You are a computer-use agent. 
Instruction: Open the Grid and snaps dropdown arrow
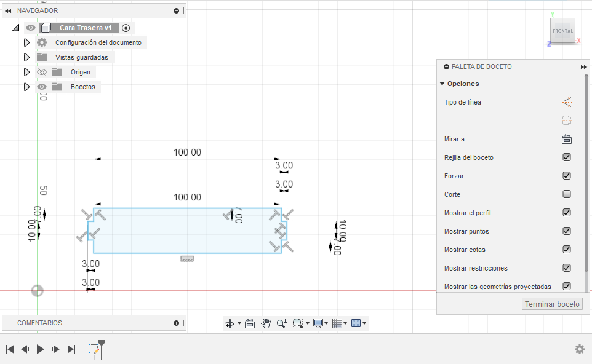pos(345,323)
